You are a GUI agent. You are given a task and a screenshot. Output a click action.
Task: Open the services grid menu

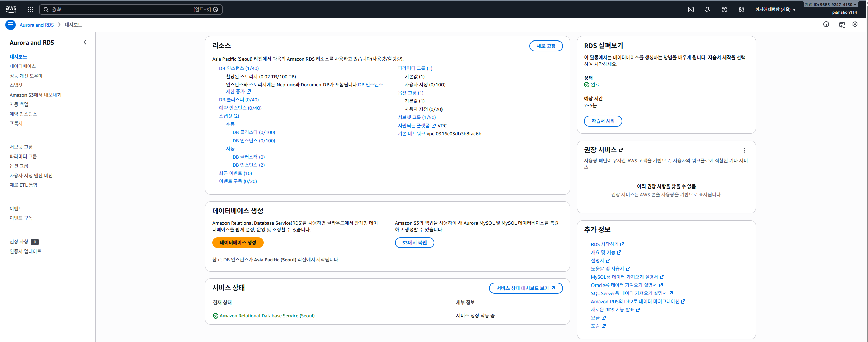(31, 10)
